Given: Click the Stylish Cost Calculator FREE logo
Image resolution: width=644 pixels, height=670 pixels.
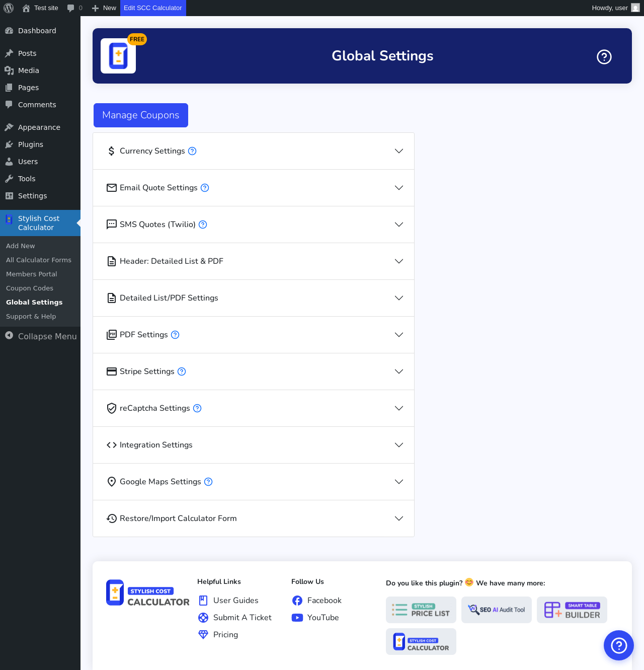Looking at the screenshot, I should pos(118,56).
